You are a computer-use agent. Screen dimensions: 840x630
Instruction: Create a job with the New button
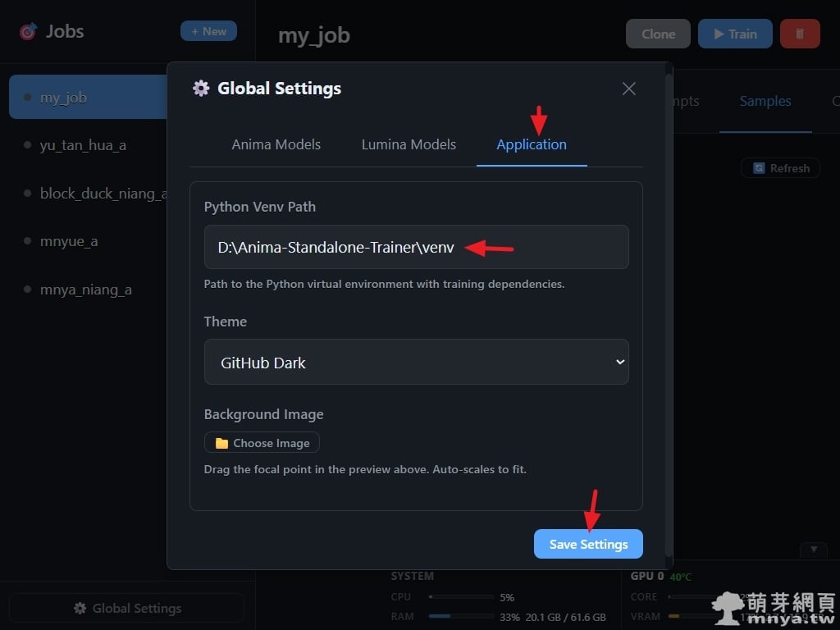coord(208,31)
